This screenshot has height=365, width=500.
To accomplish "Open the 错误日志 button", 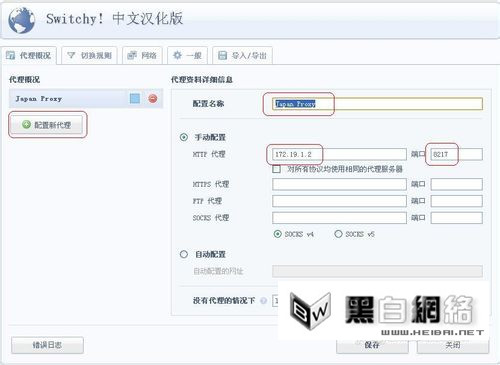I will tap(47, 345).
